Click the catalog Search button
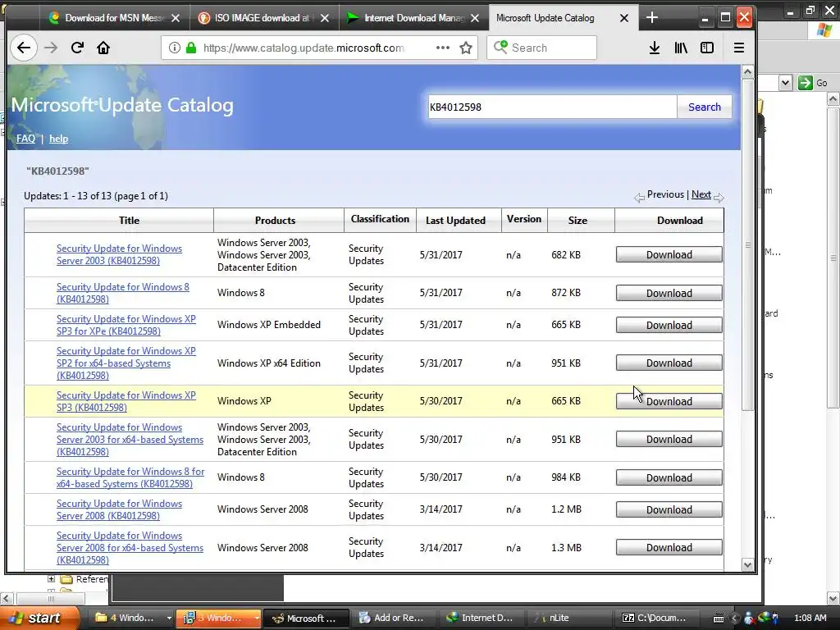 705,107
